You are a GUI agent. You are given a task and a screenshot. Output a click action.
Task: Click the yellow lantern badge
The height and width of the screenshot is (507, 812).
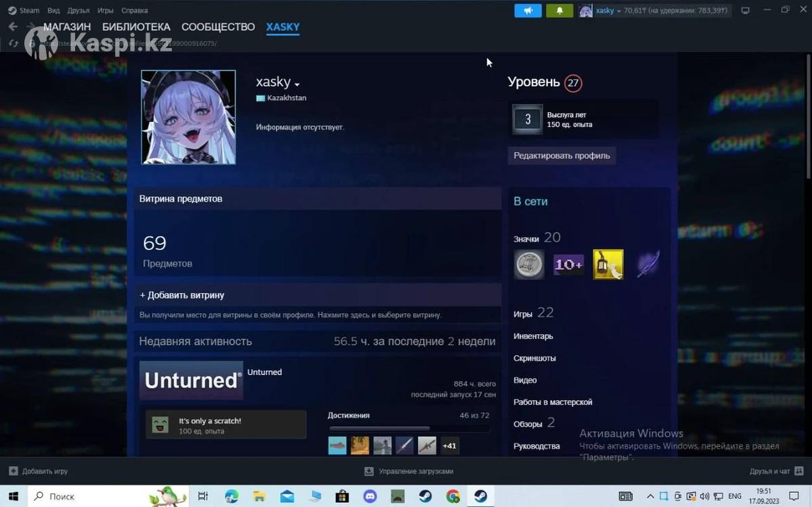(608, 264)
